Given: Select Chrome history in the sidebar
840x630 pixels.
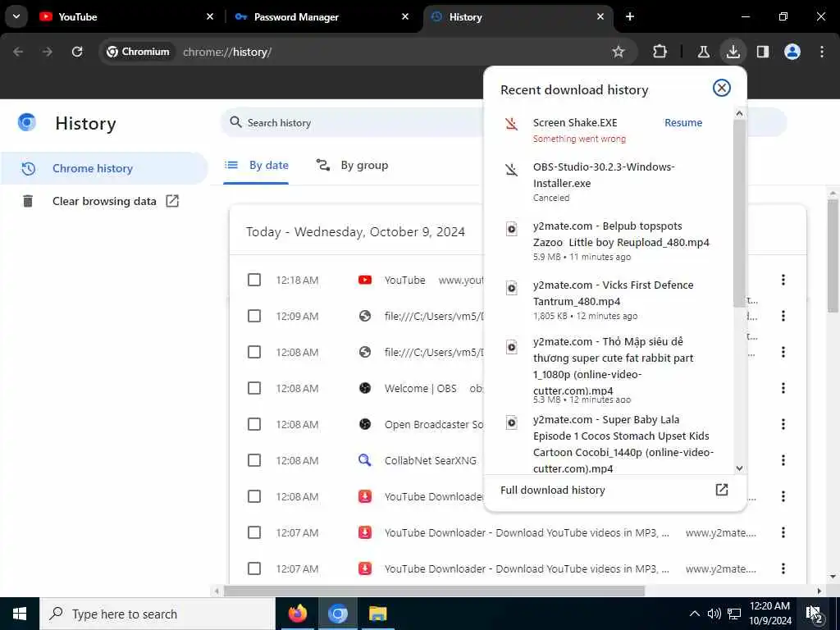Looking at the screenshot, I should point(103,168).
